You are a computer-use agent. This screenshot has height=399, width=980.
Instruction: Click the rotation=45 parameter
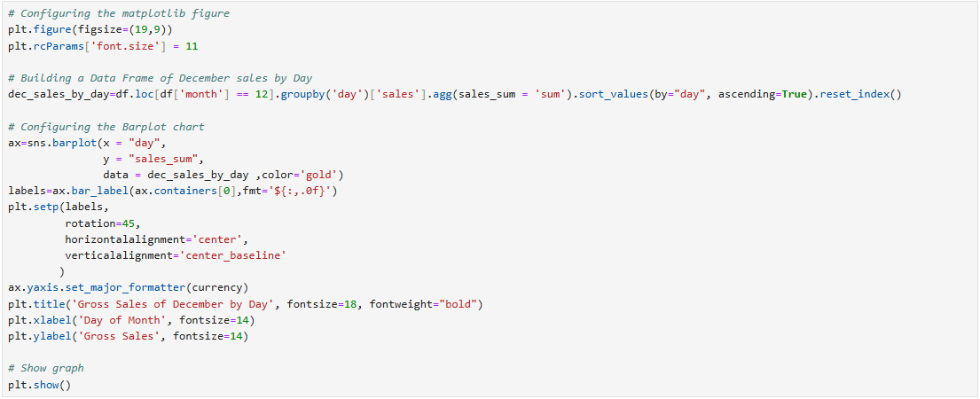tap(103, 223)
